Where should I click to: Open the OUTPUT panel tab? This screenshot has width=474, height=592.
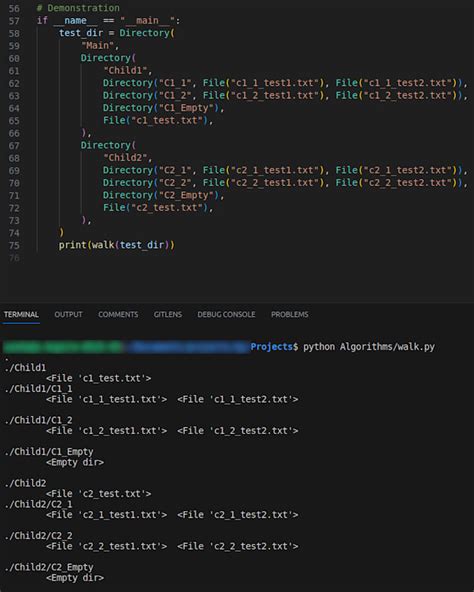(68, 314)
